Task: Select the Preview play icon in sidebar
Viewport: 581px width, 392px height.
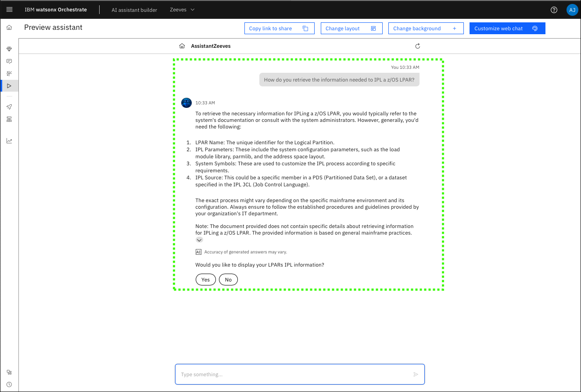Action: pos(9,86)
